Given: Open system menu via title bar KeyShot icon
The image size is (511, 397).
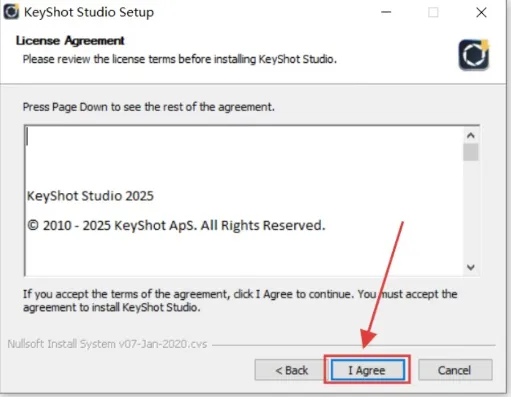Looking at the screenshot, I should [x=11, y=12].
